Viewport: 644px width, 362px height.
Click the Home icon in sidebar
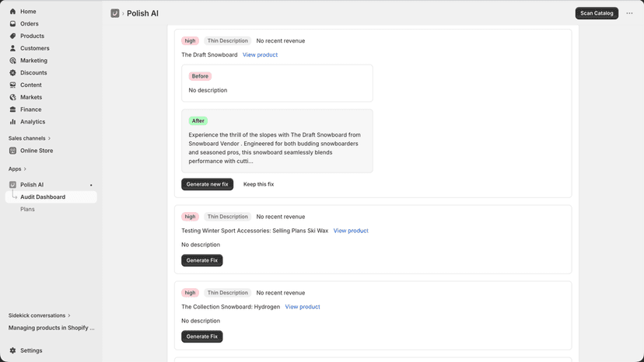[12, 12]
